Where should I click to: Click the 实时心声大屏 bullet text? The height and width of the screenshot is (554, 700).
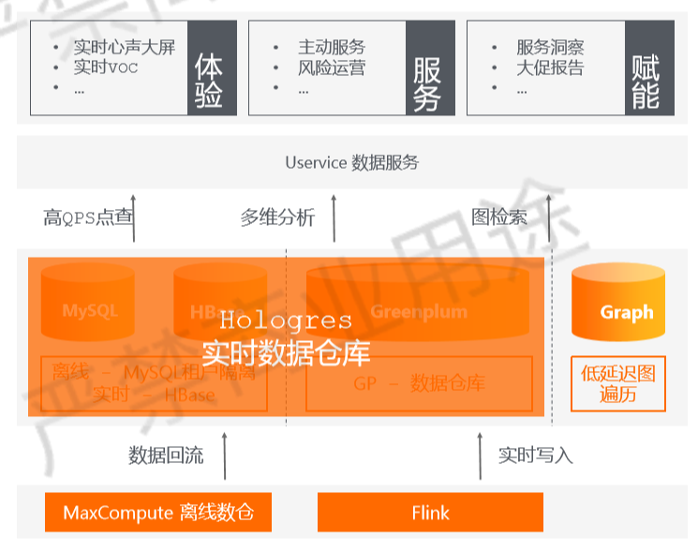(x=124, y=47)
